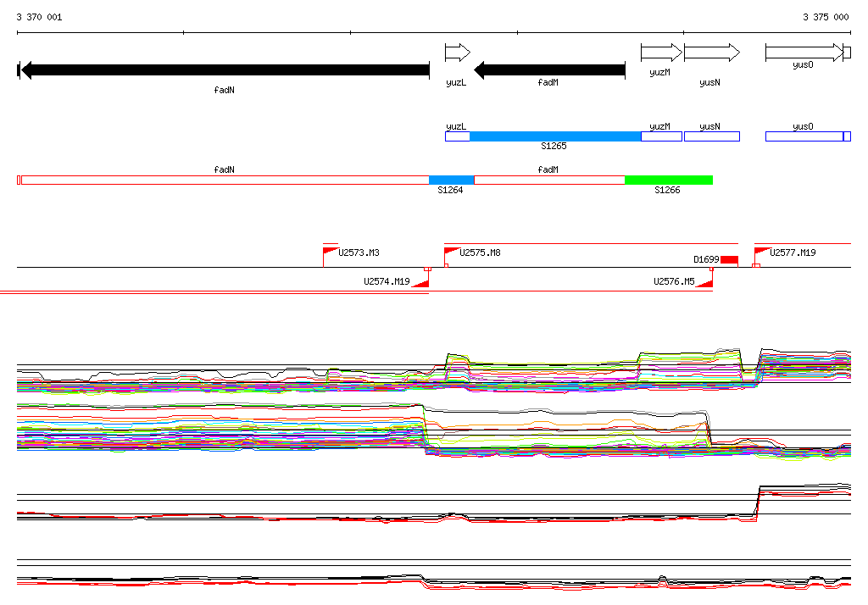868x605 pixels.
Task: Click the U2573.M3 promoter flag
Action: 330,251
